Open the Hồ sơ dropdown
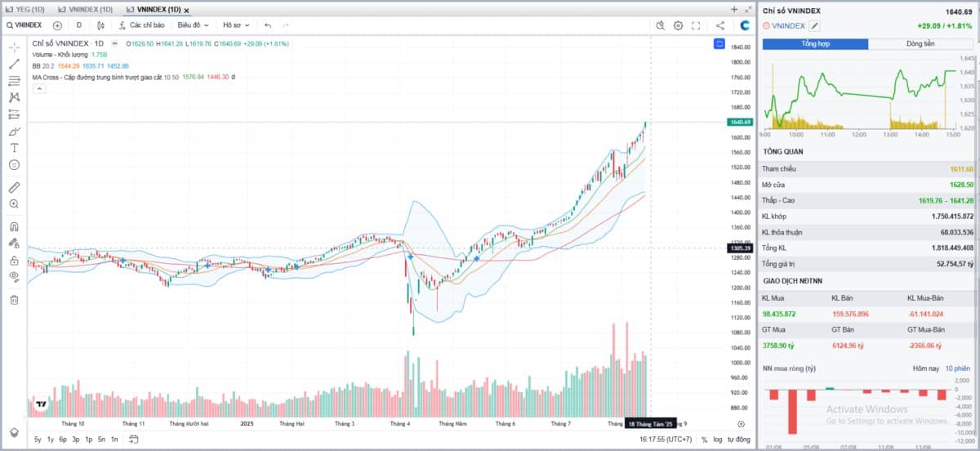The image size is (980, 451). (238, 25)
